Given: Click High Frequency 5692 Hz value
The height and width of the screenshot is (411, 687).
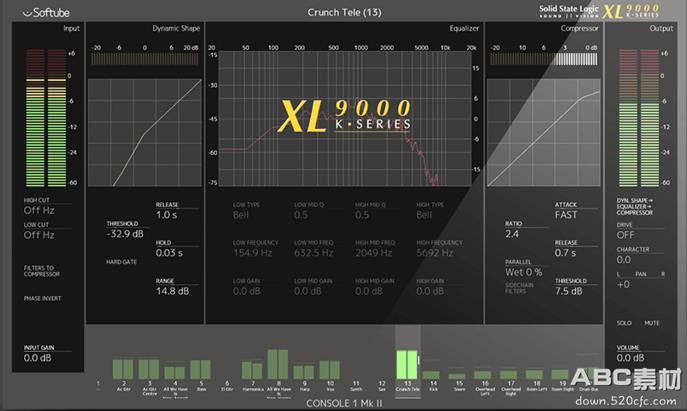Looking at the screenshot, I should point(435,253).
